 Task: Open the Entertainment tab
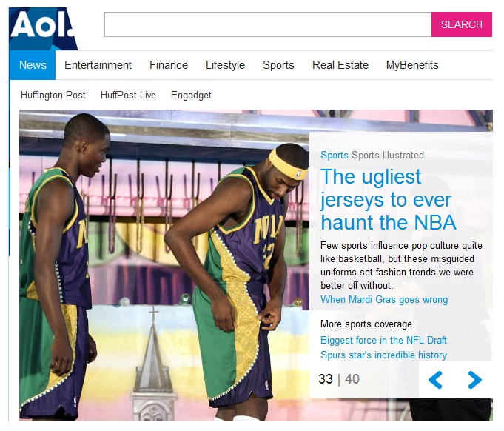pos(98,65)
